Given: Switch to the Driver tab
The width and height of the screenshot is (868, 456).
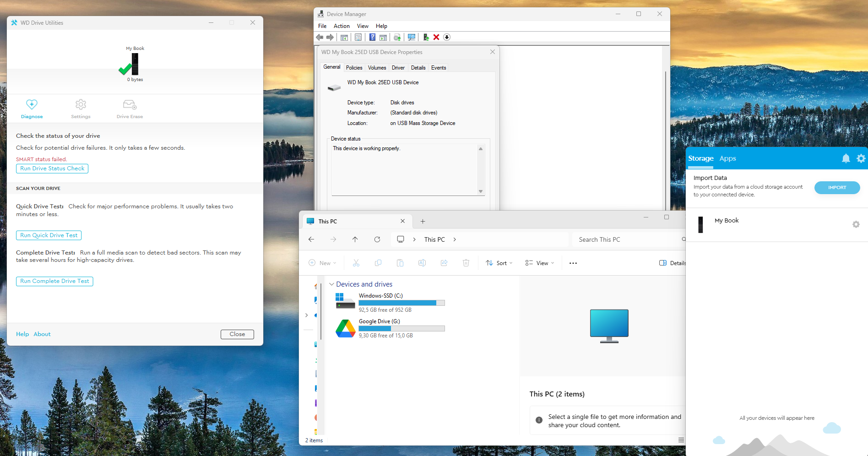Looking at the screenshot, I should [x=398, y=68].
